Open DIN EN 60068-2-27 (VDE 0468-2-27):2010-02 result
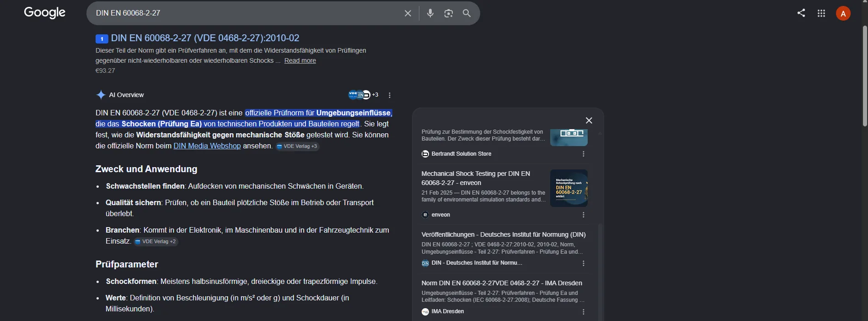Screen dimensions: 868x321 click(205, 38)
